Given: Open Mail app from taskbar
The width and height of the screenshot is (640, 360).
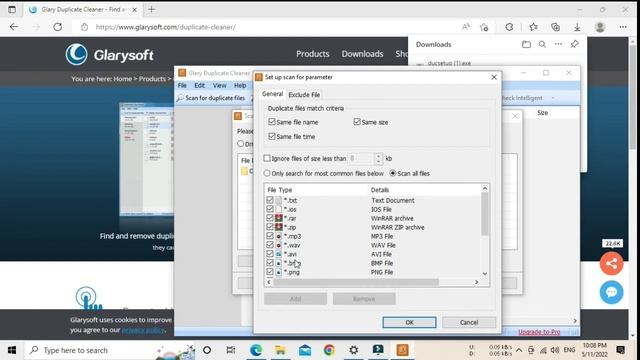Looking at the screenshot, I should (305, 350).
